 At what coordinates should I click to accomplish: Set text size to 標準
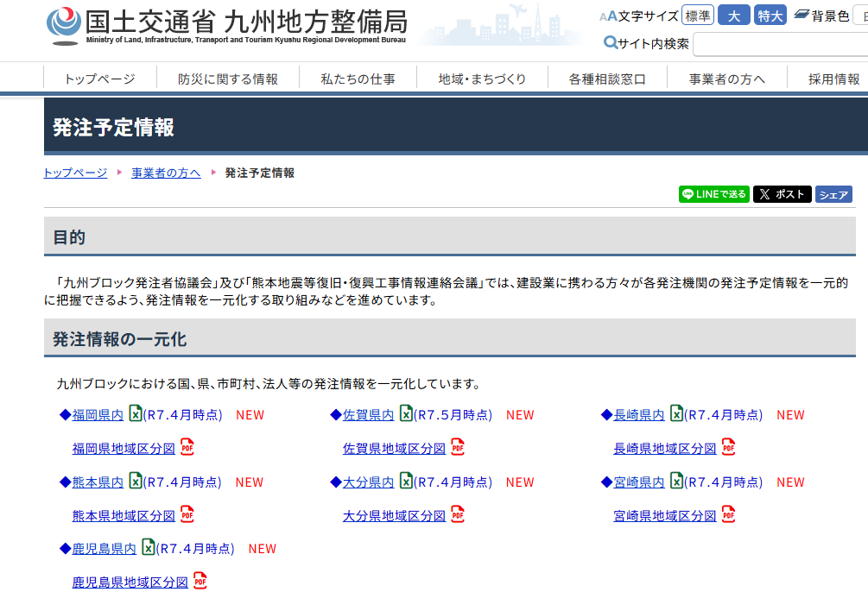point(697,16)
